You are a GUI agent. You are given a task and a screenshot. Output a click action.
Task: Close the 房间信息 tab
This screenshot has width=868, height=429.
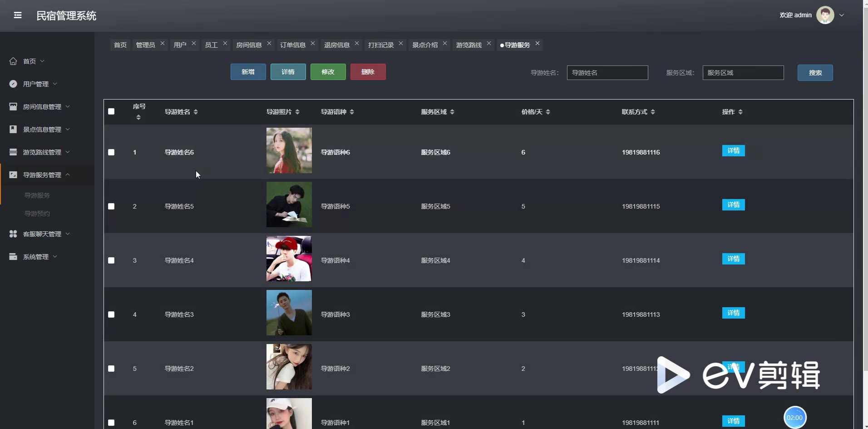pyautogui.click(x=269, y=43)
